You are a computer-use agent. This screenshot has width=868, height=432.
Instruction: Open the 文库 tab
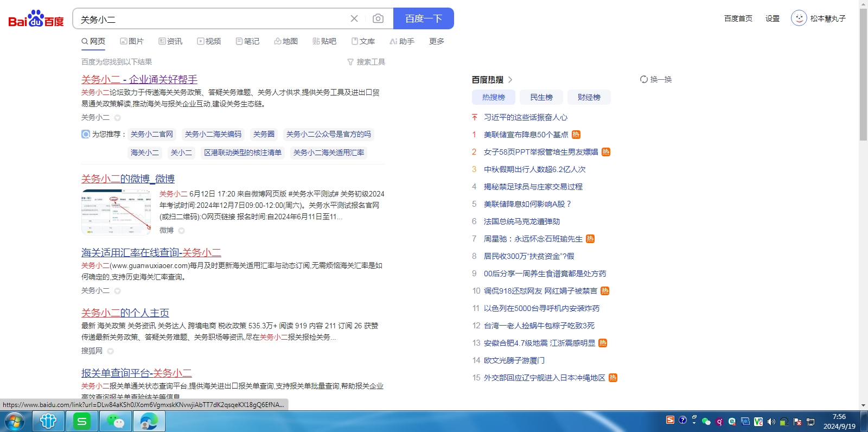363,41
